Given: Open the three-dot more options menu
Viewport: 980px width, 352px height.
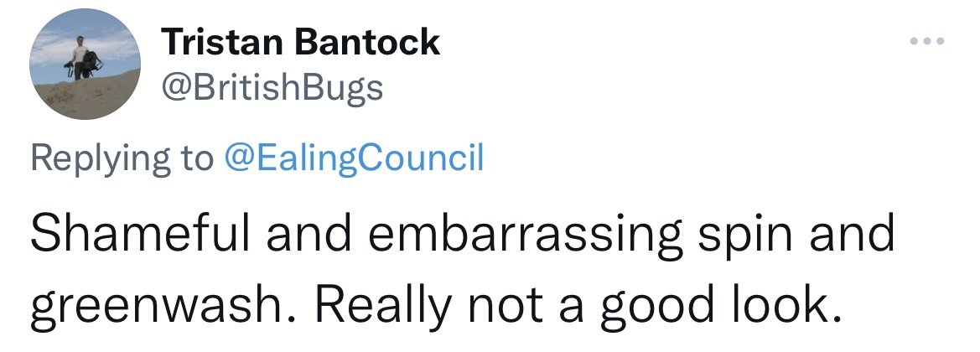Looking at the screenshot, I should click(927, 41).
